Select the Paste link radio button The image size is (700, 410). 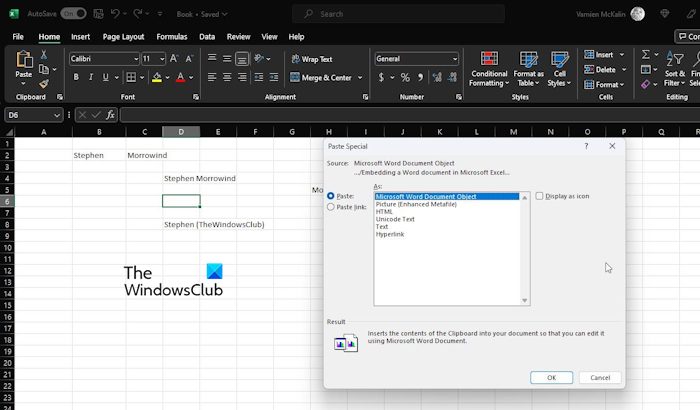tap(331, 207)
